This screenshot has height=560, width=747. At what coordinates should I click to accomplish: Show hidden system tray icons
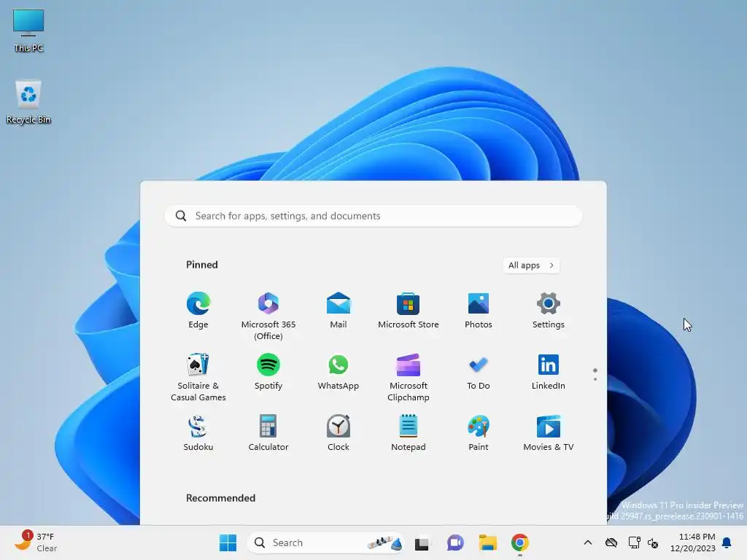pyautogui.click(x=588, y=542)
